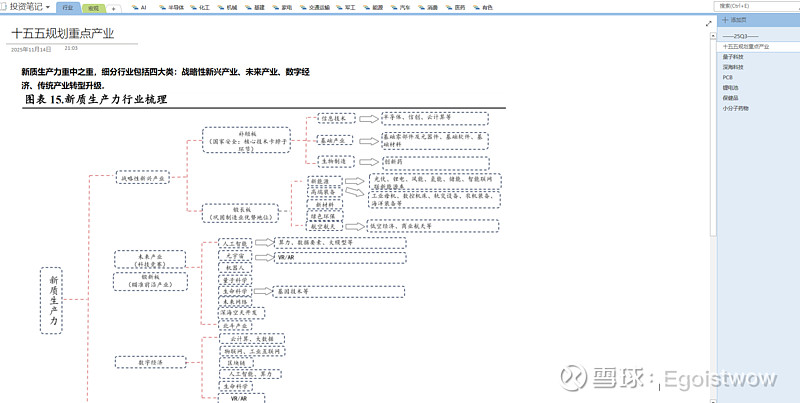Click the 新质生产力 root box in diagram
This screenshot has width=800, height=403.
click(51, 300)
